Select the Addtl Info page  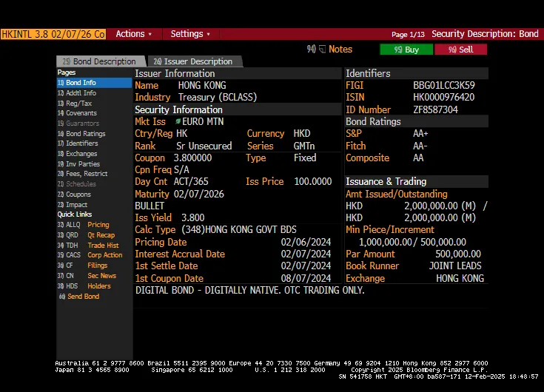(77, 93)
